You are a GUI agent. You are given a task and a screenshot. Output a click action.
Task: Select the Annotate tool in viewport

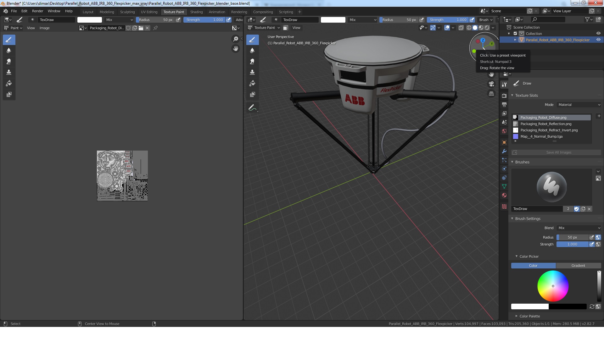pos(252,108)
